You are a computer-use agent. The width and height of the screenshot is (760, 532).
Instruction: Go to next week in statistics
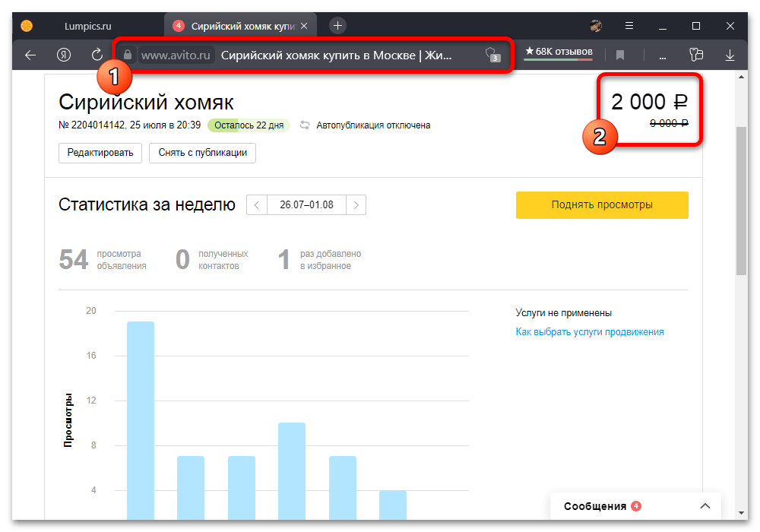coord(356,205)
